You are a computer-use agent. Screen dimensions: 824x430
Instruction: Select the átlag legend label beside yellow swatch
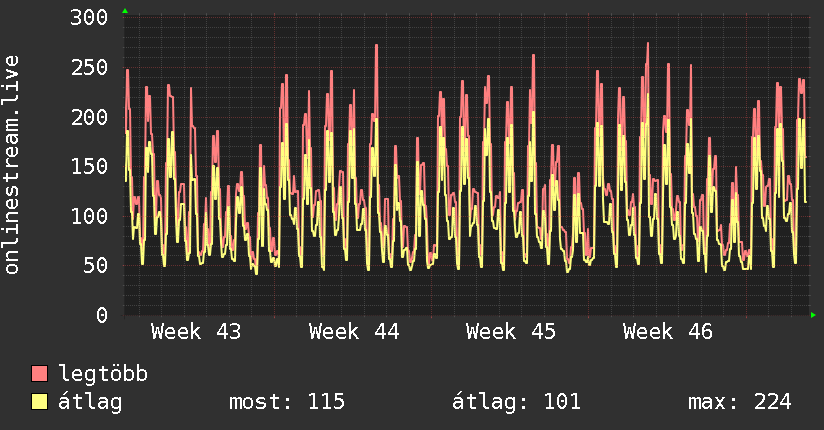tap(90, 402)
